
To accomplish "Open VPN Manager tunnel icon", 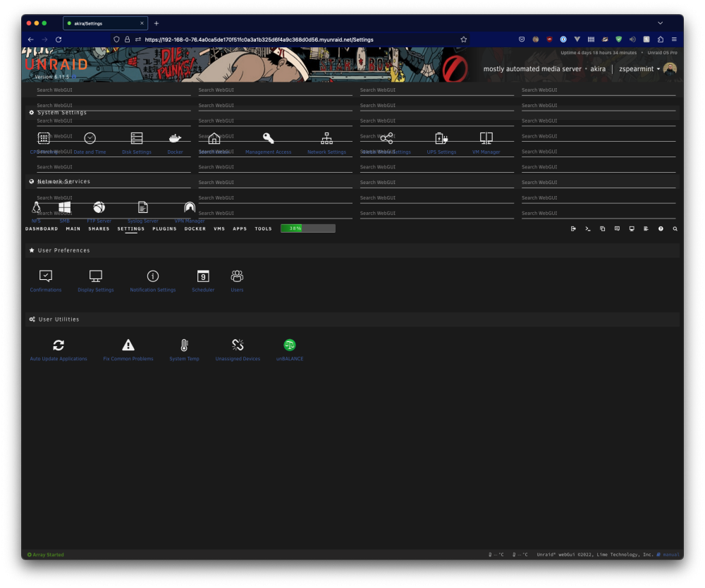I will click(x=190, y=207).
